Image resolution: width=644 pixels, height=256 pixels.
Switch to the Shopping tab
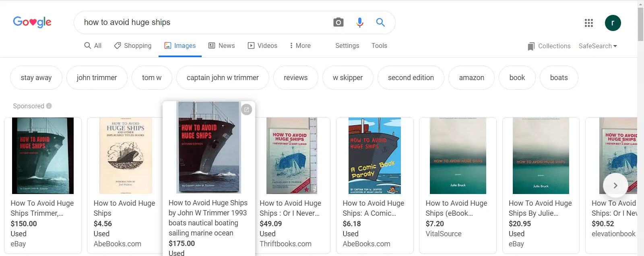[x=133, y=46]
